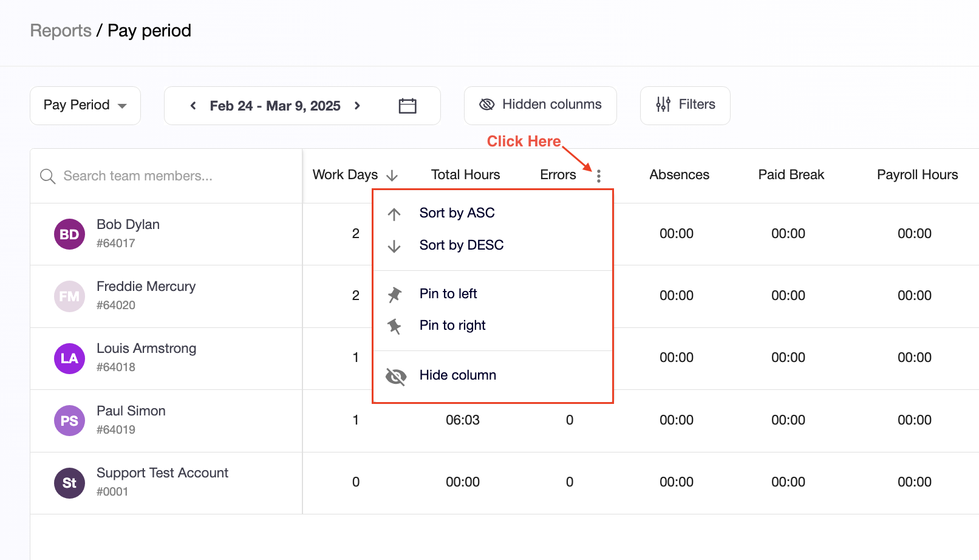979x560 pixels.
Task: Click the Payroll Hours column header
Action: 918,175
